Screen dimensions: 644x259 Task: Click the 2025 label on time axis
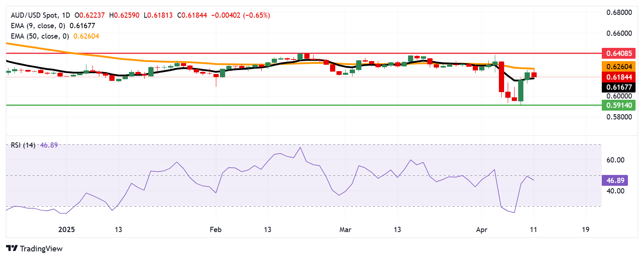(66, 230)
